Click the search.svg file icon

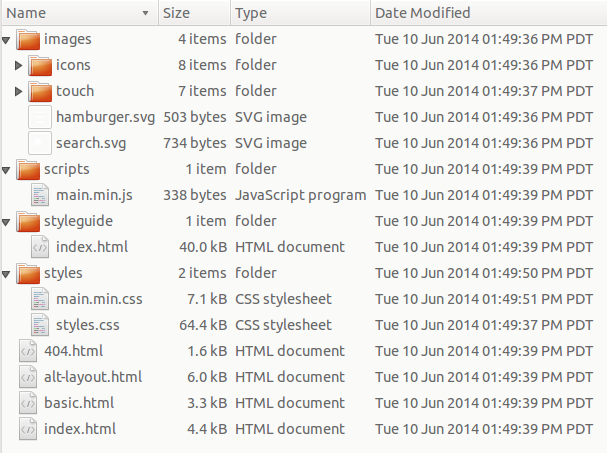pos(40,143)
